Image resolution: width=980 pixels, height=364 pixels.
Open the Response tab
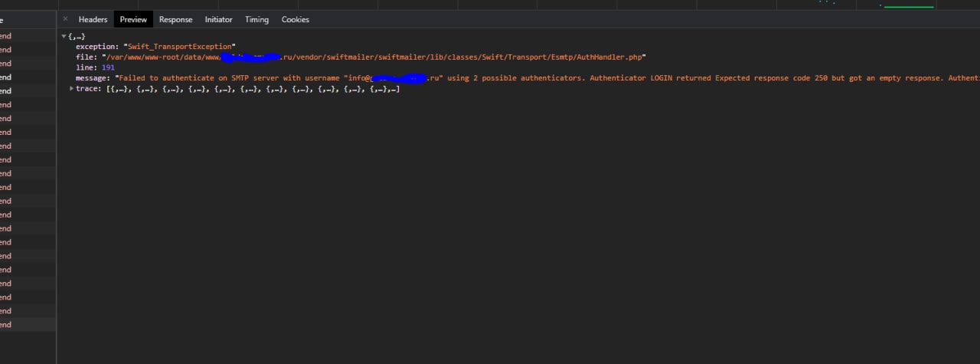coord(175,19)
